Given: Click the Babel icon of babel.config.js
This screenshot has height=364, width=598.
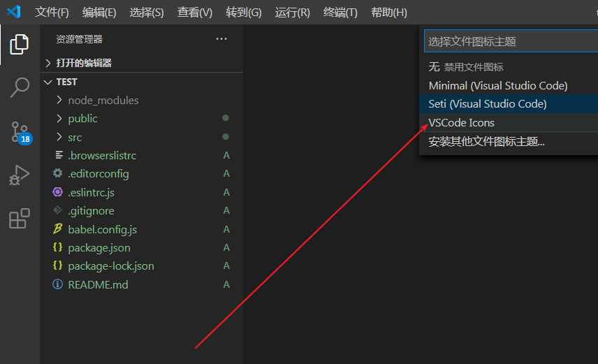Looking at the screenshot, I should (x=57, y=229).
